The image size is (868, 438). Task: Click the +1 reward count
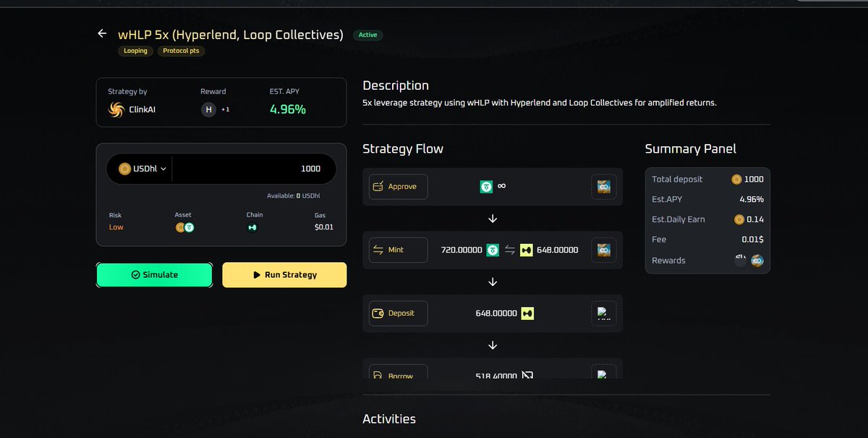tap(225, 109)
